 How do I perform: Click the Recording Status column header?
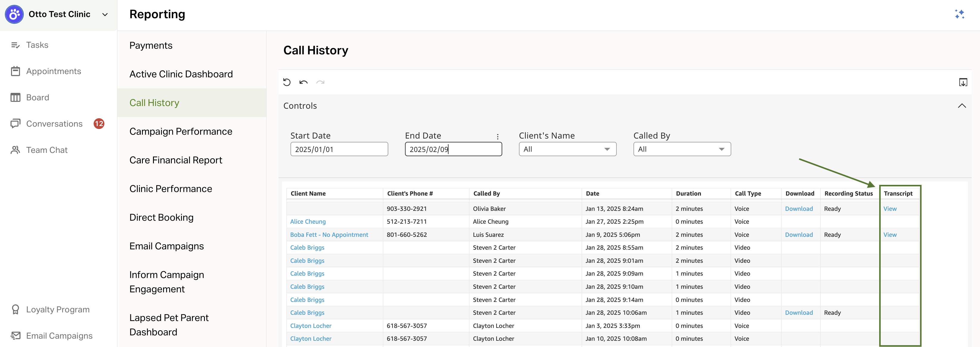tap(848, 194)
